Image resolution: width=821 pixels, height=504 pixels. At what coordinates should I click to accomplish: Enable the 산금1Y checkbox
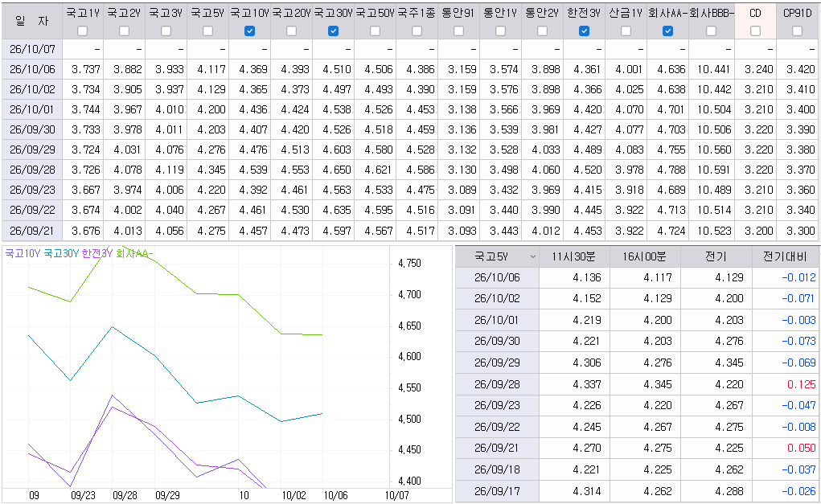[x=626, y=31]
